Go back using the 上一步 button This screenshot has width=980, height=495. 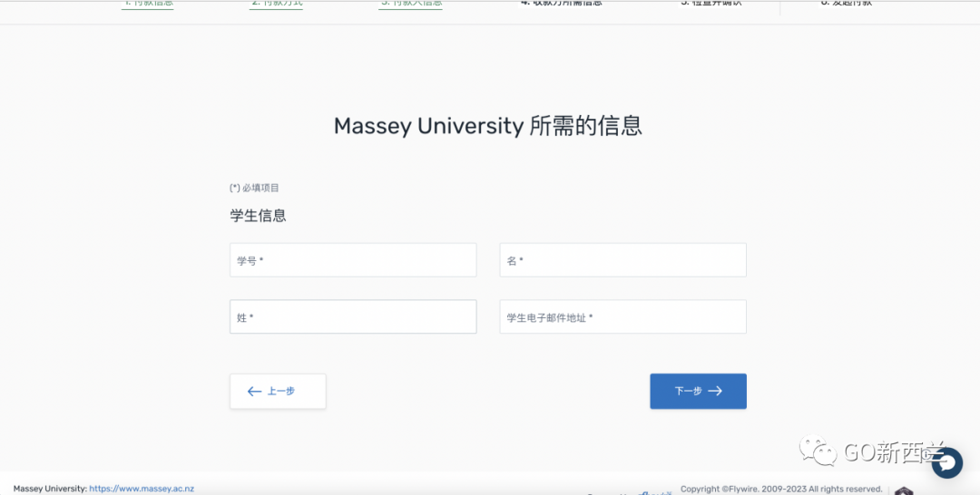(x=279, y=392)
